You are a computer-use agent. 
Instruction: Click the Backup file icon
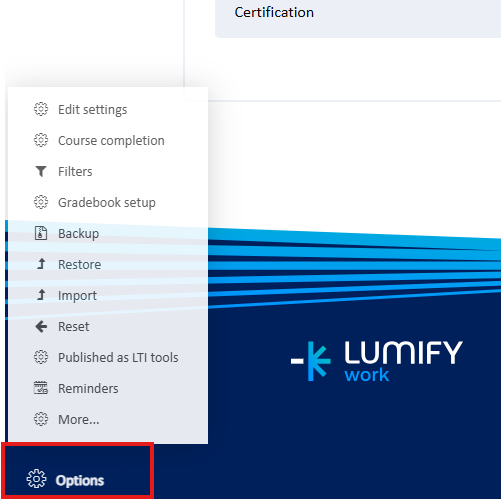click(x=41, y=233)
